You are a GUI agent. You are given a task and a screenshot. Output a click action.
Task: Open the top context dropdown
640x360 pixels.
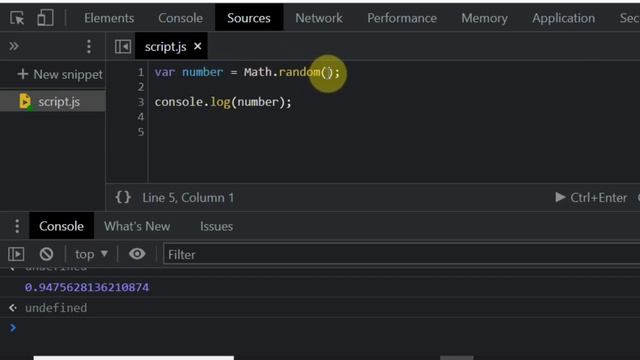click(91, 254)
